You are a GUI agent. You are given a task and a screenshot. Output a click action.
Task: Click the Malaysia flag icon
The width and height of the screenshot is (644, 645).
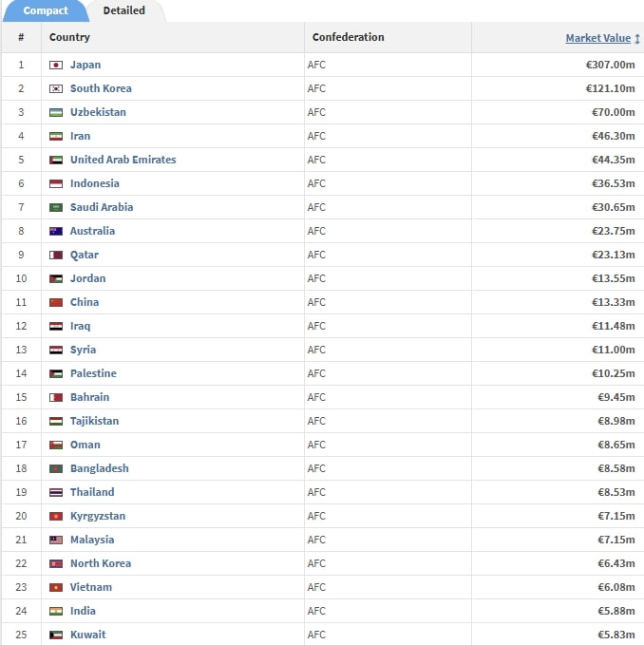pos(56,541)
